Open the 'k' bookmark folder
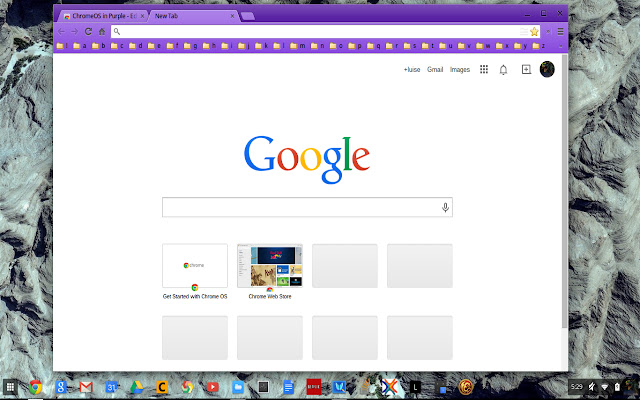 (262, 46)
